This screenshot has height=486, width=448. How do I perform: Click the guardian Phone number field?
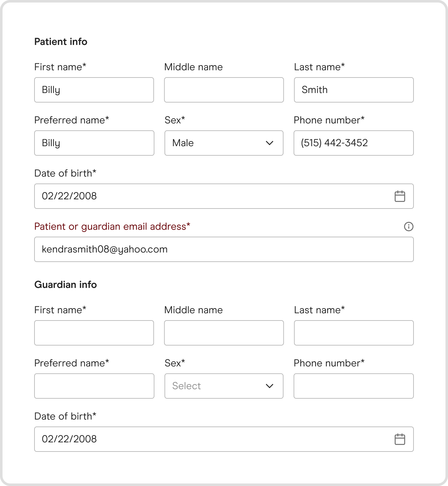click(x=353, y=386)
